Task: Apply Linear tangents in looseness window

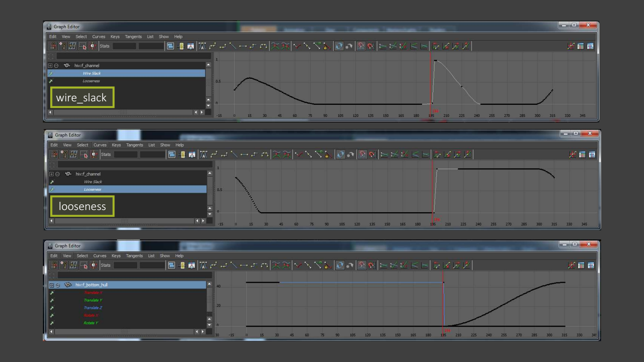Action: click(234, 154)
